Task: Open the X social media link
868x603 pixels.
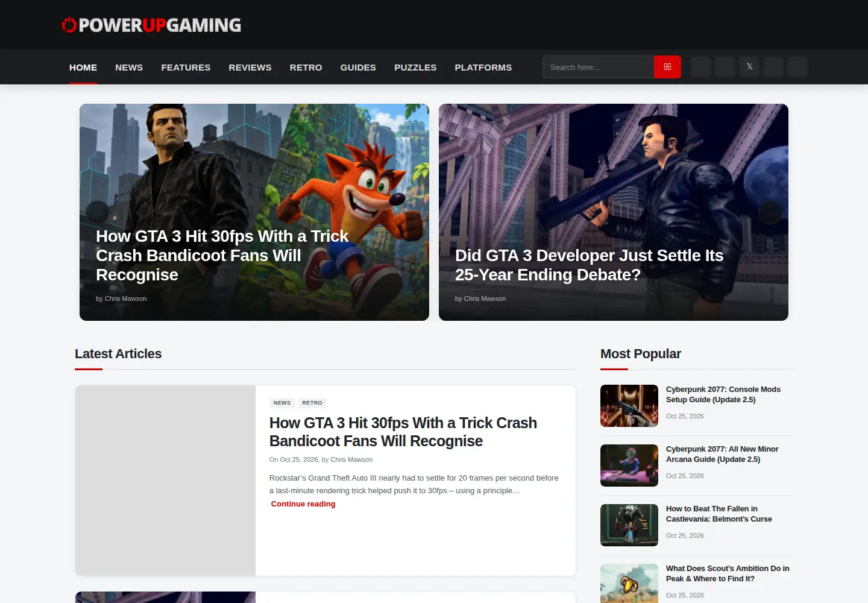Action: pos(749,67)
